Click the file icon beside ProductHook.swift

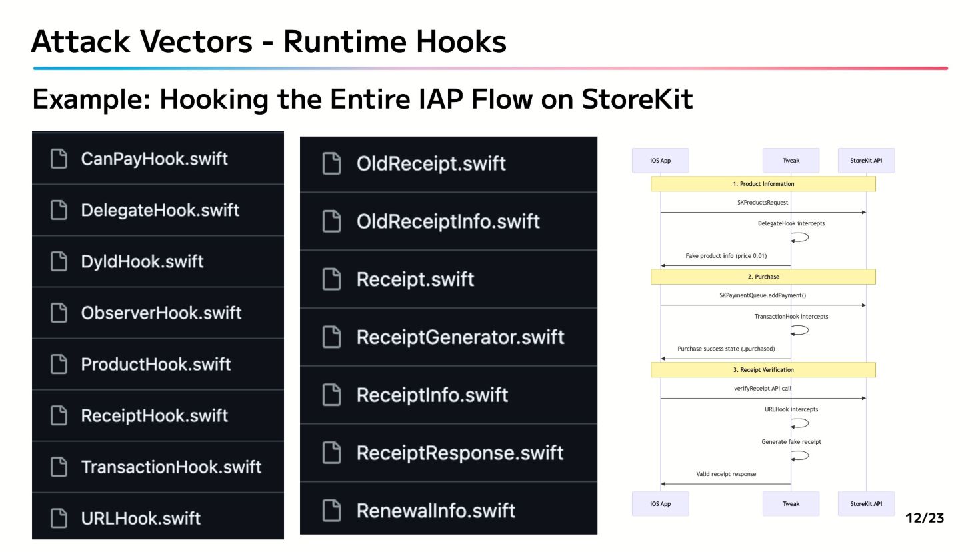59,364
